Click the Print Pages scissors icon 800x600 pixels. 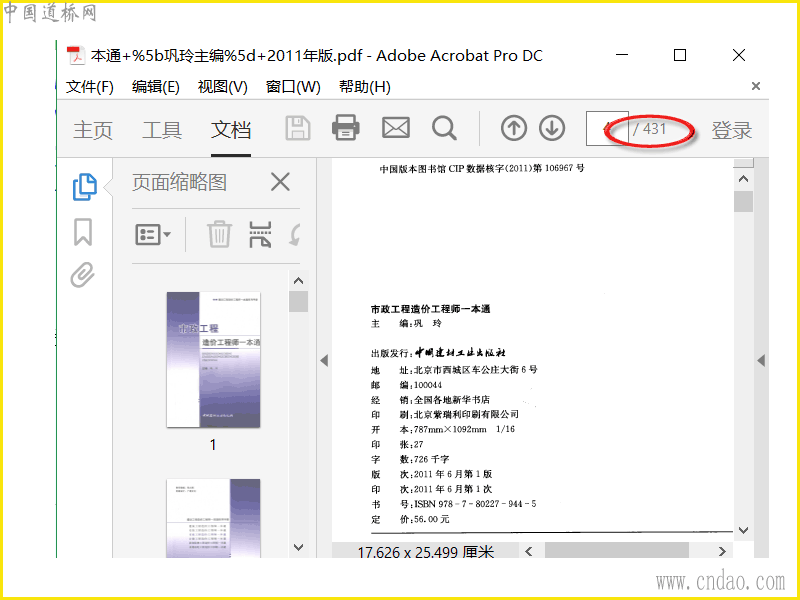[x=260, y=234]
